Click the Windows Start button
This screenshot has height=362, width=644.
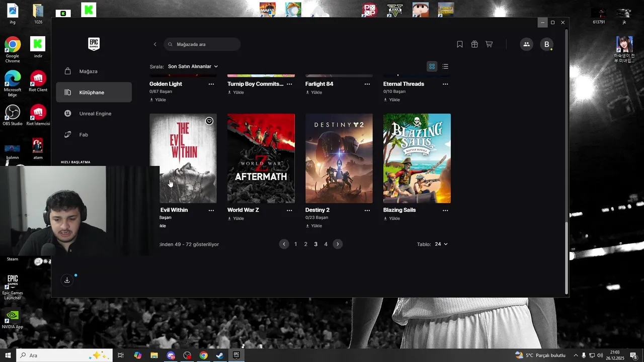tap(8, 355)
